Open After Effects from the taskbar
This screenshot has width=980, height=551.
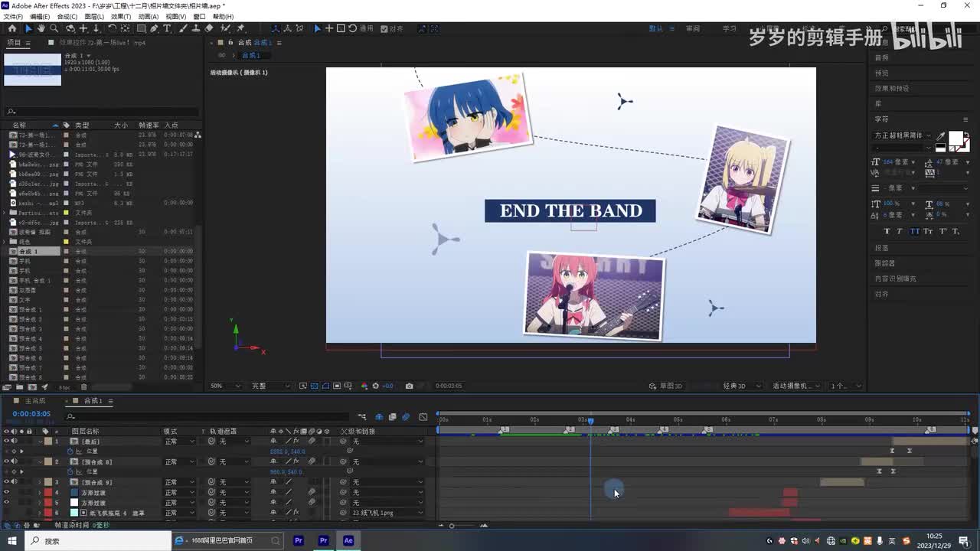(x=348, y=541)
